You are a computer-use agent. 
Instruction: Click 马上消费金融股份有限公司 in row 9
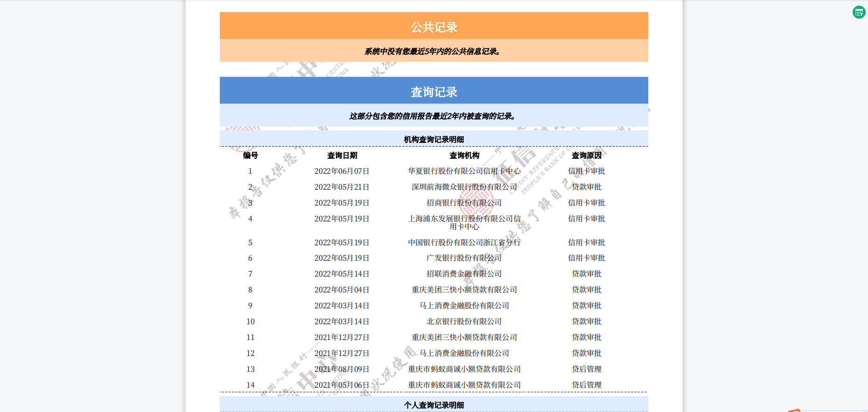pyautogui.click(x=464, y=305)
